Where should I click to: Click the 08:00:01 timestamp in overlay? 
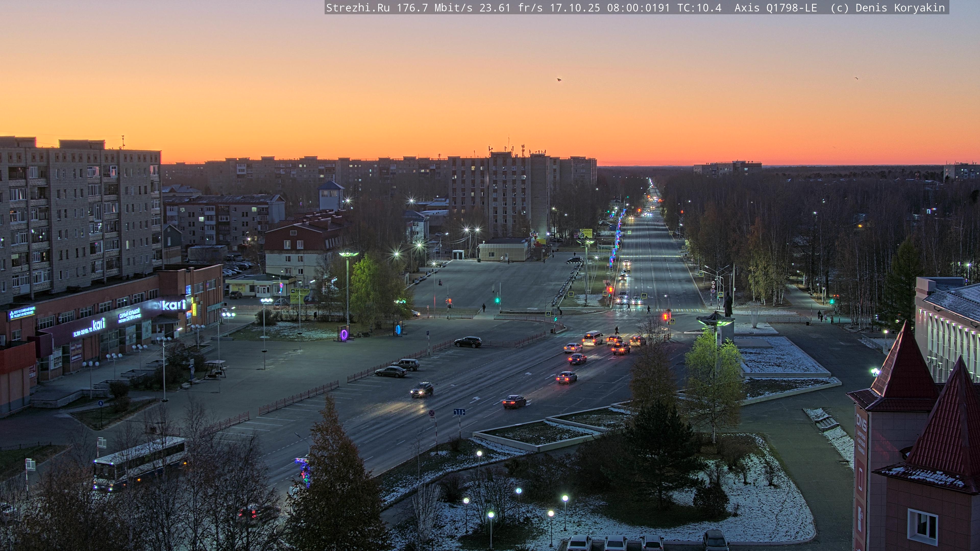[x=632, y=8]
